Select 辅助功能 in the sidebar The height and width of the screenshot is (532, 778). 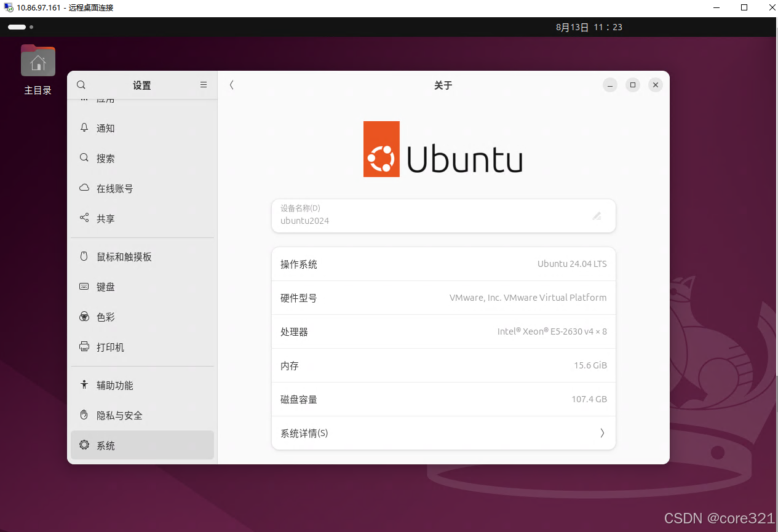pyautogui.click(x=142, y=385)
